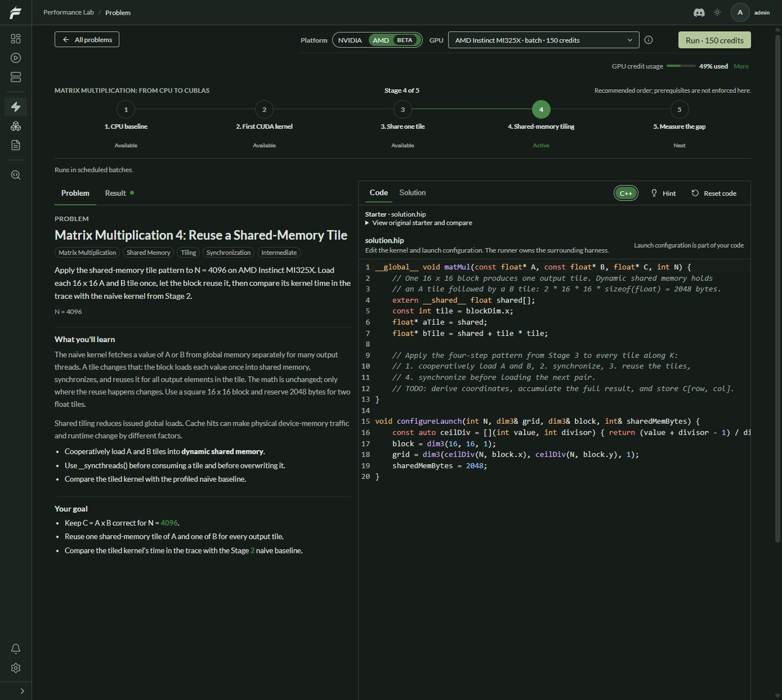Switch platform to NVIDIA
This screenshot has width=782, height=700.
click(350, 40)
